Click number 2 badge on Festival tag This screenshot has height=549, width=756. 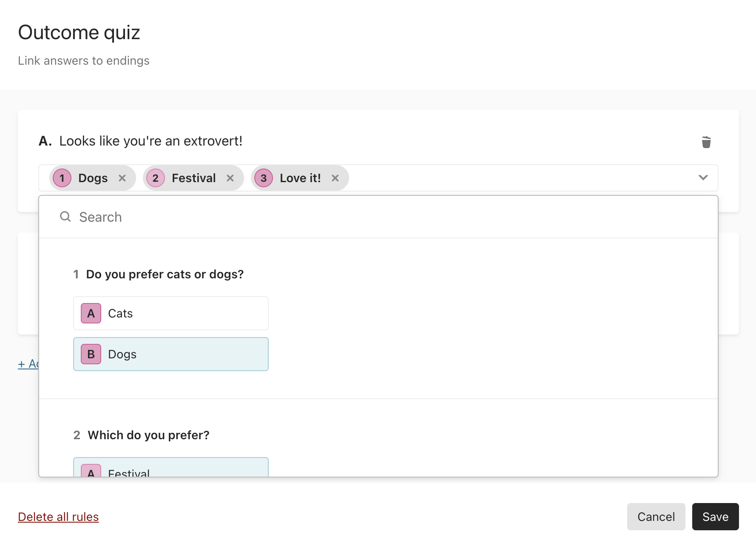(x=156, y=178)
